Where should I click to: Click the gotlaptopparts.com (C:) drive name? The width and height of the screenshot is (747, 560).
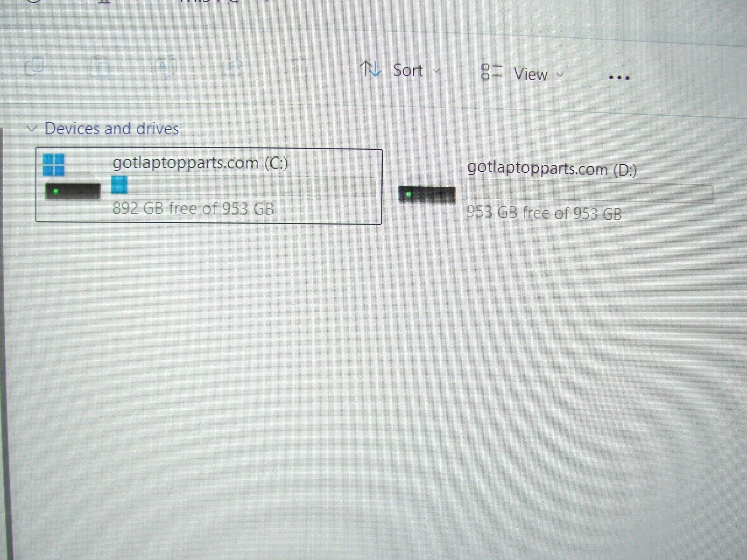tap(200, 163)
